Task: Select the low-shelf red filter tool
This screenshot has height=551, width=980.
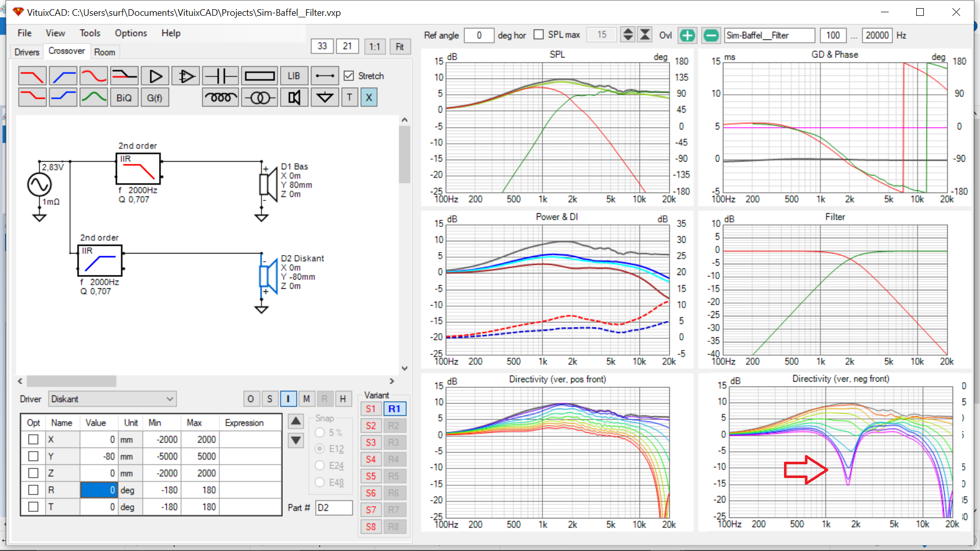Action: pyautogui.click(x=32, y=97)
